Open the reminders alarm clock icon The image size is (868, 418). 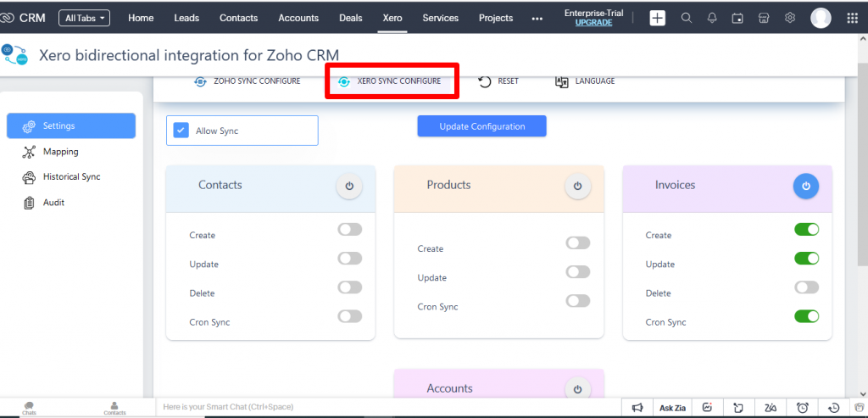click(803, 408)
